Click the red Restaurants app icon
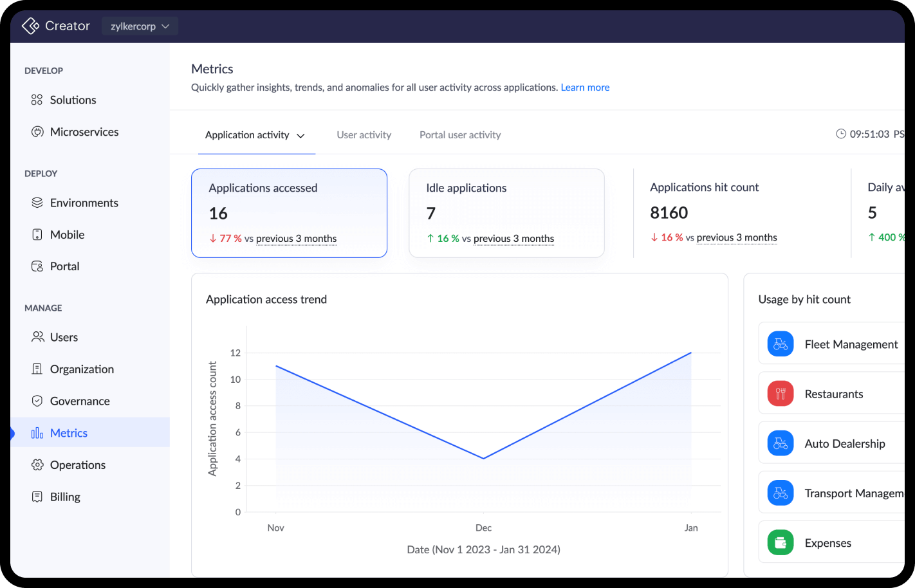The height and width of the screenshot is (588, 915). (780, 394)
